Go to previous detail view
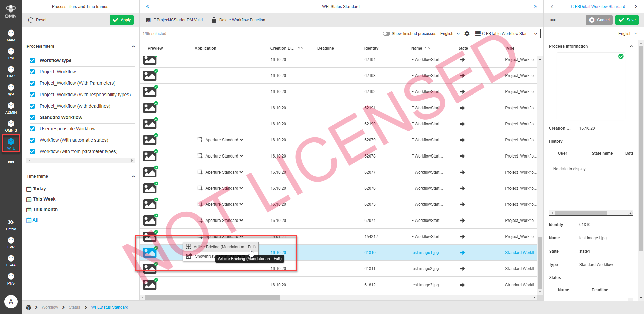Viewport: 644px width, 314px height. tap(552, 7)
